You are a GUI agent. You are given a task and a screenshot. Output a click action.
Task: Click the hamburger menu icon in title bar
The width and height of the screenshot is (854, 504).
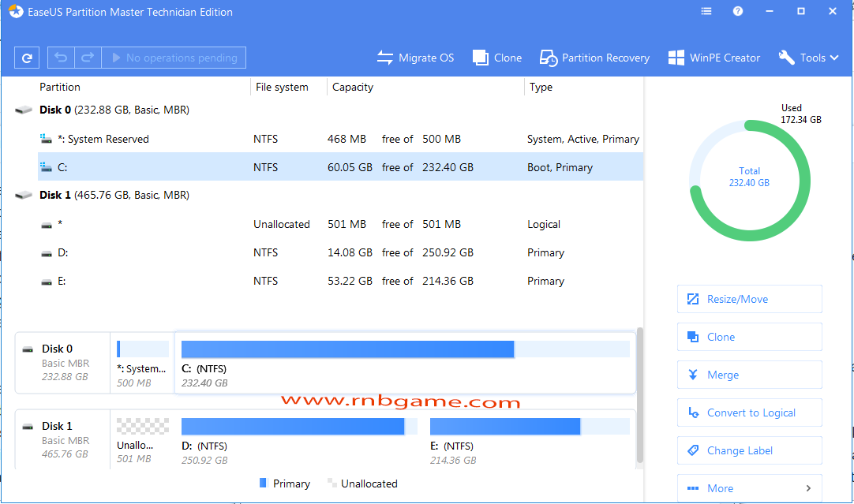(x=706, y=11)
